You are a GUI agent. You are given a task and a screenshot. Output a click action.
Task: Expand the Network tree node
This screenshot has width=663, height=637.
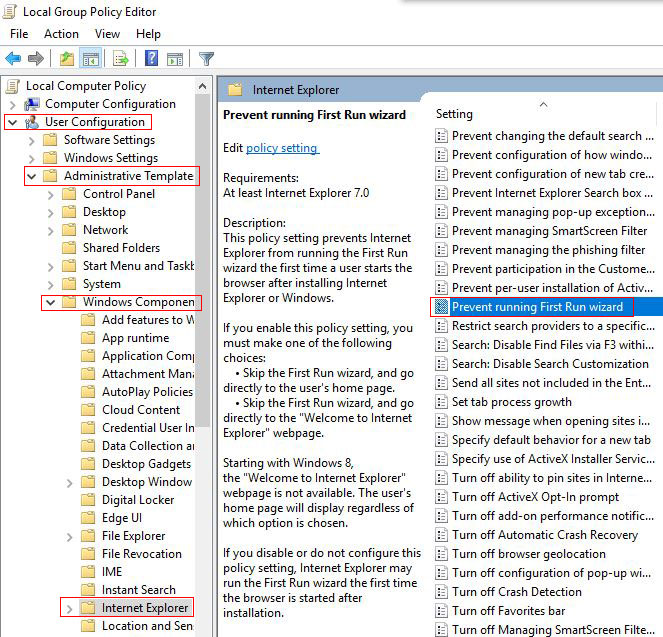(x=51, y=231)
